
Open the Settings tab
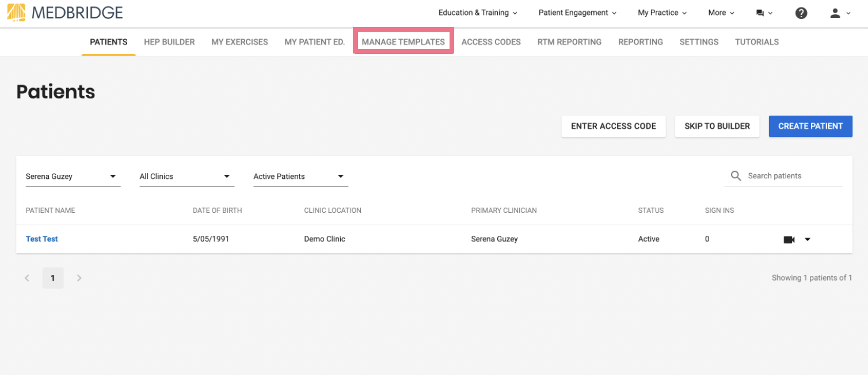(x=699, y=42)
